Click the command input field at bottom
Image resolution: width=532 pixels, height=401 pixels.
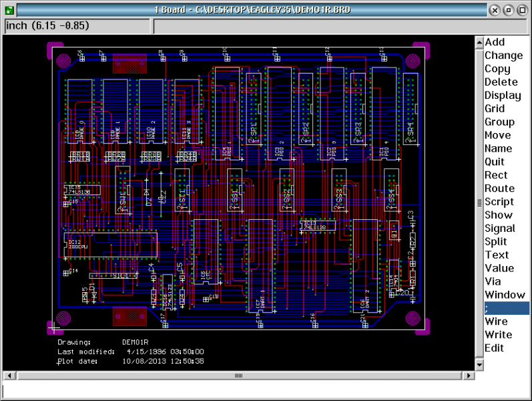click(266, 391)
